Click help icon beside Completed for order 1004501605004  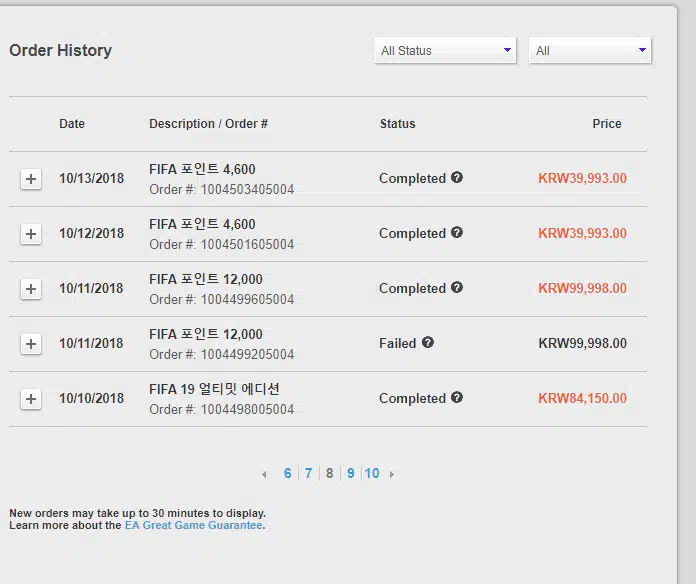point(457,233)
